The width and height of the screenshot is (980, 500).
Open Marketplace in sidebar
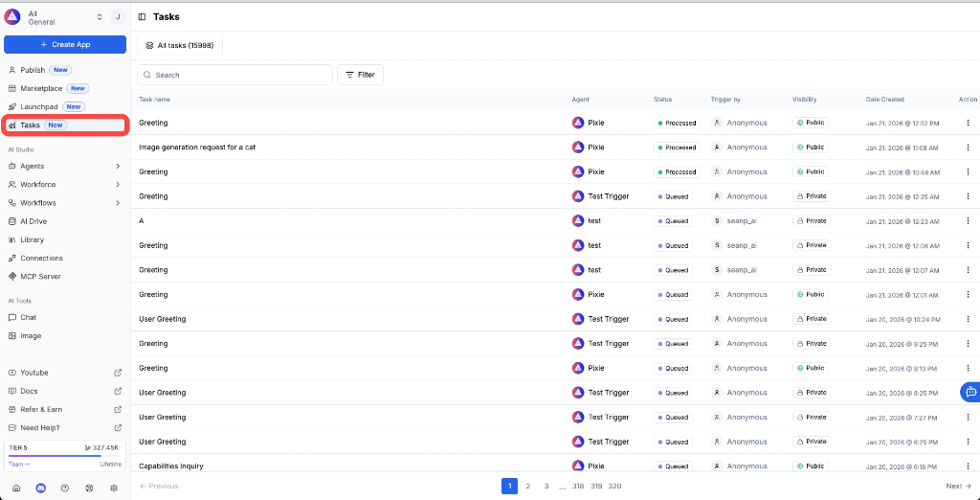[x=65, y=88]
